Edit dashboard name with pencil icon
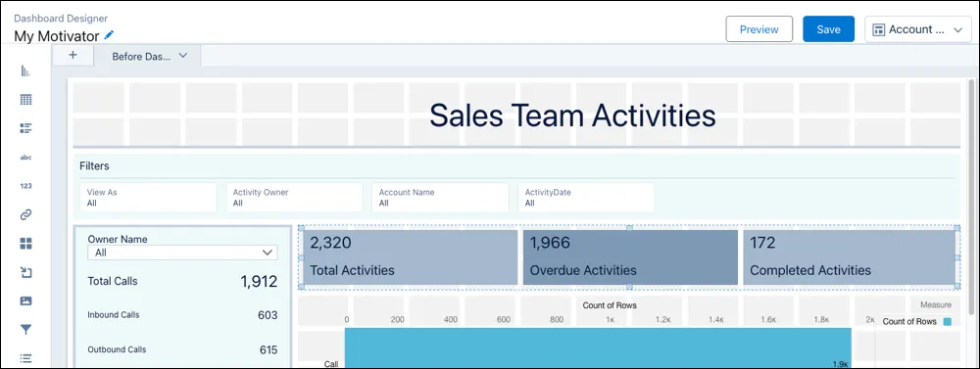980x369 pixels. click(x=110, y=35)
